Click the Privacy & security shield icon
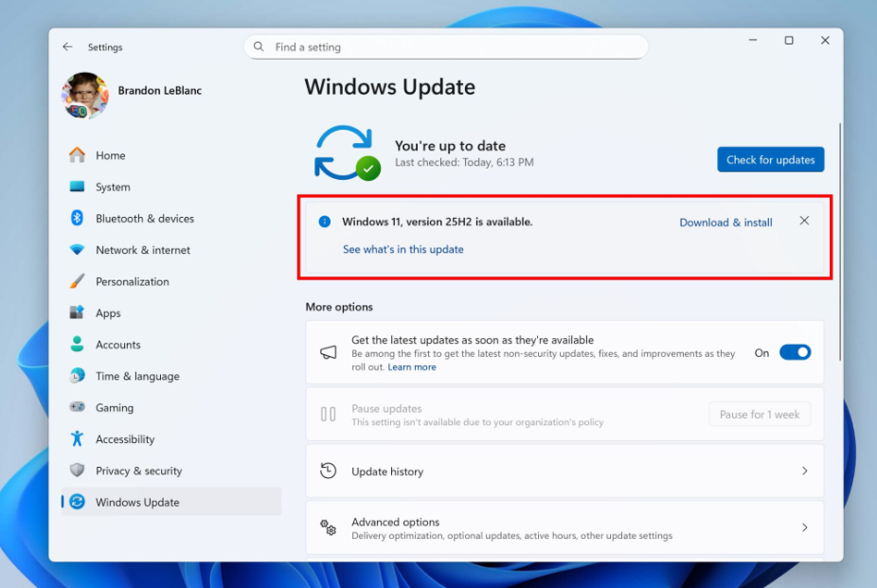This screenshot has height=588, width=877. click(78, 471)
